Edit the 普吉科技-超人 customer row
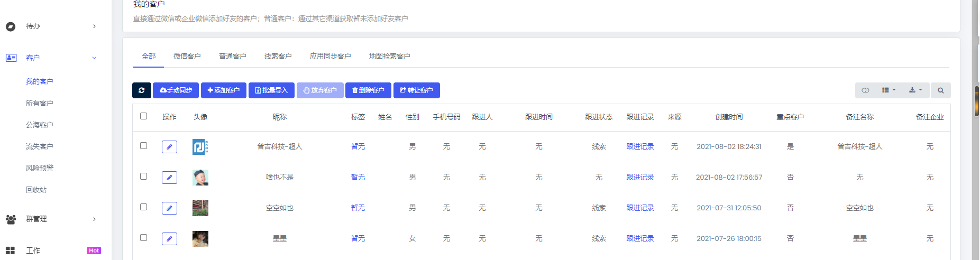Screen dimensions: 980x260 pyautogui.click(x=169, y=147)
